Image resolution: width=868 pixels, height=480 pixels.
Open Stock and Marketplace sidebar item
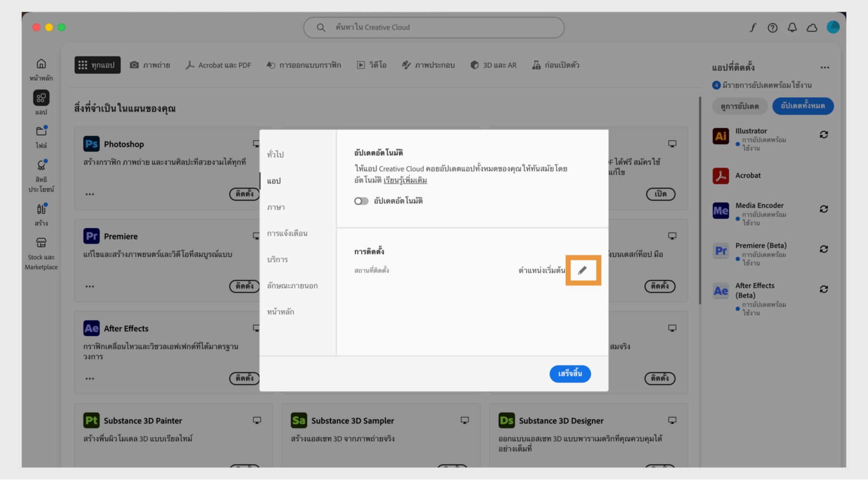(x=41, y=254)
